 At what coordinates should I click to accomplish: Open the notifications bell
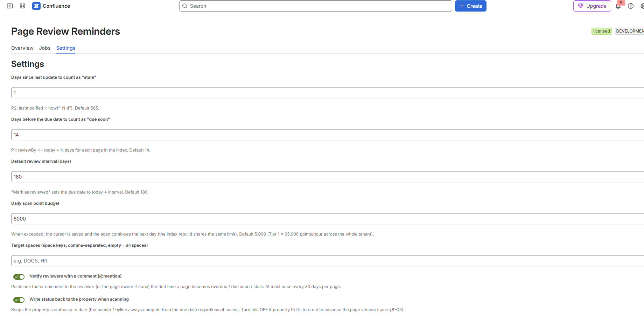coord(618,6)
